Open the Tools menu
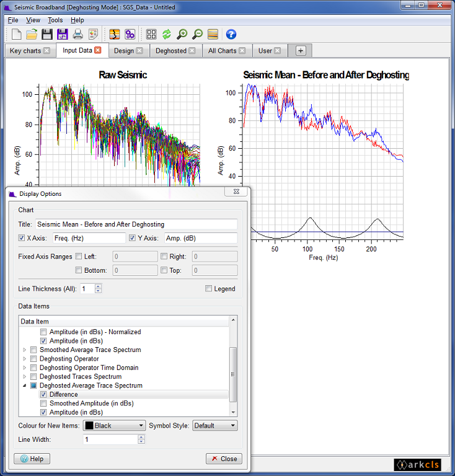 (x=55, y=20)
